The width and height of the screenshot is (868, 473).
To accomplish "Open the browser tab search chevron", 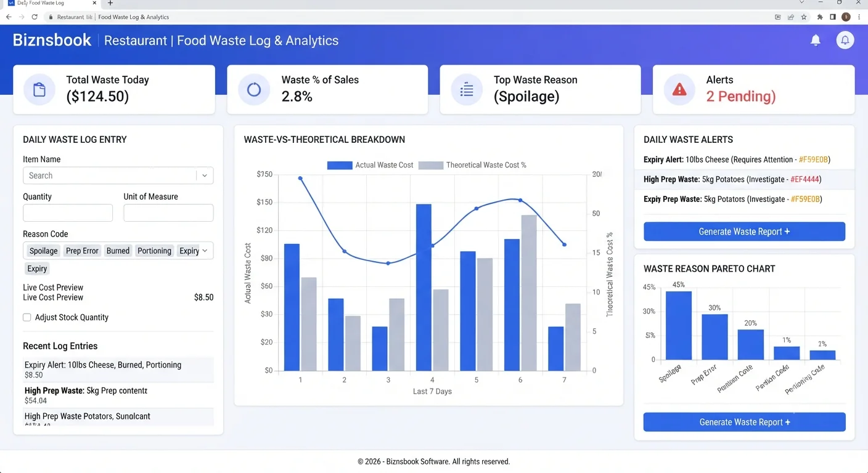I will (x=802, y=3).
